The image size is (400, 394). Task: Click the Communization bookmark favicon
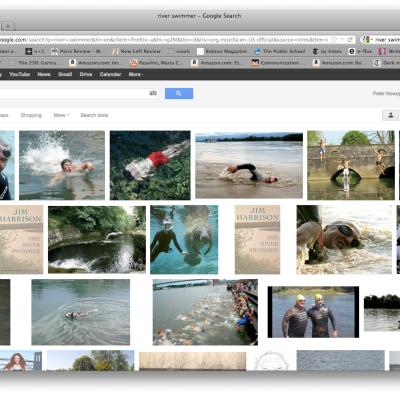(255, 63)
